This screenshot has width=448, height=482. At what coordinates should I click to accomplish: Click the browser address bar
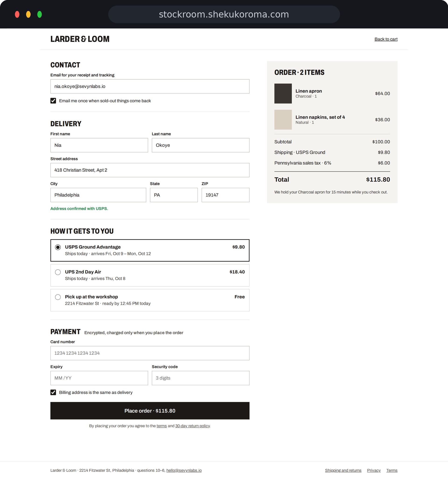(224, 14)
